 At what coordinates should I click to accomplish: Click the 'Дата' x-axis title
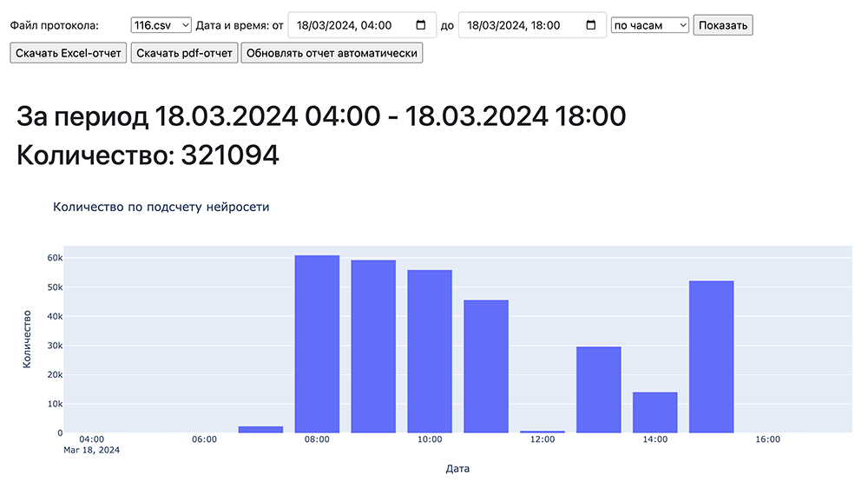[457, 468]
